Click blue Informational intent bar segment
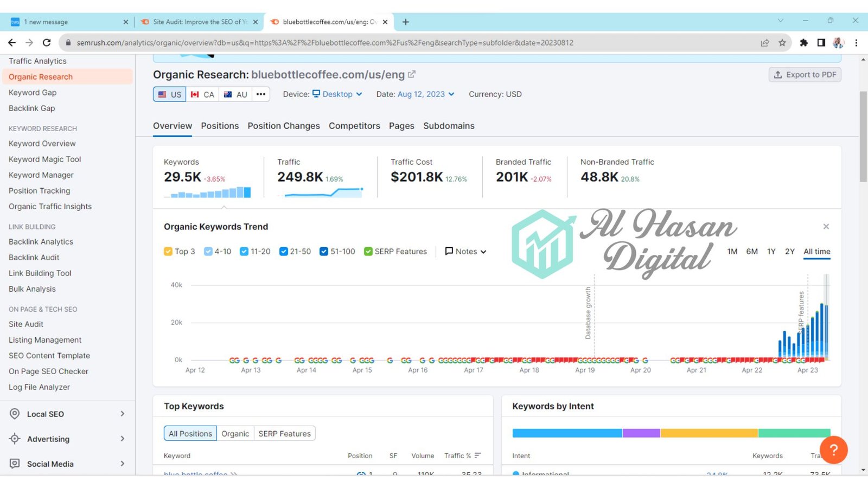This screenshot has width=868, height=488. click(x=567, y=433)
